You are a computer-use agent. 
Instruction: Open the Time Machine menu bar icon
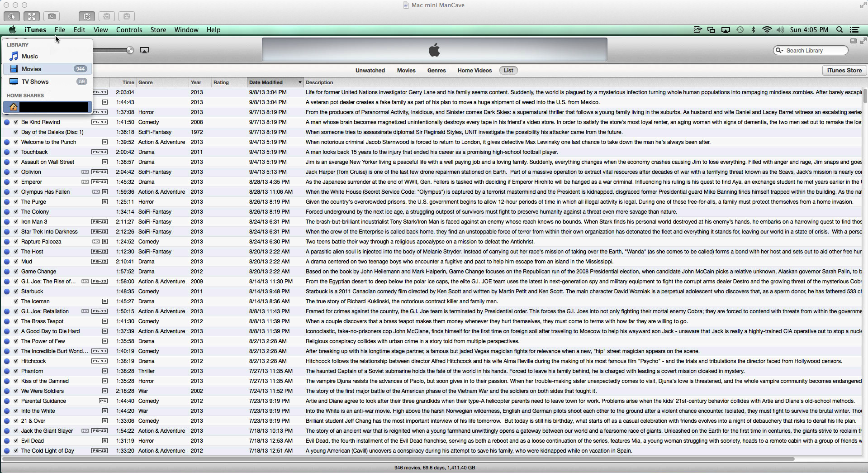pyautogui.click(x=740, y=30)
